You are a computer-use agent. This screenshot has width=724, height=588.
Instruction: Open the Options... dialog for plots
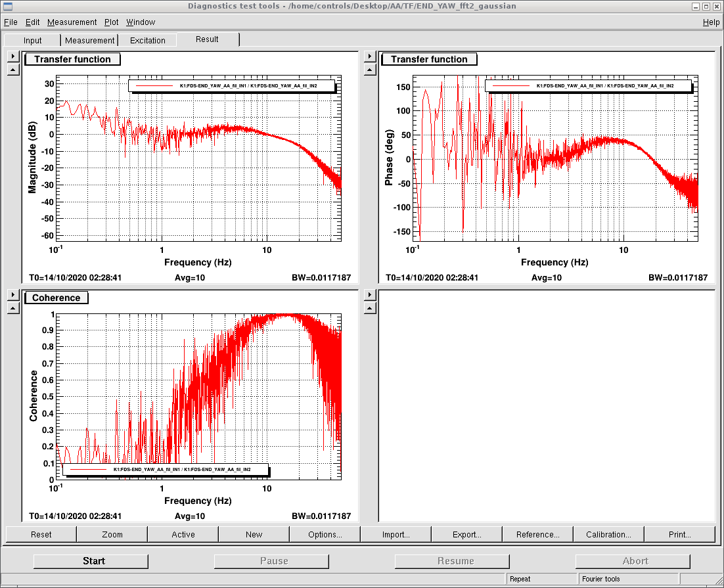click(x=325, y=534)
